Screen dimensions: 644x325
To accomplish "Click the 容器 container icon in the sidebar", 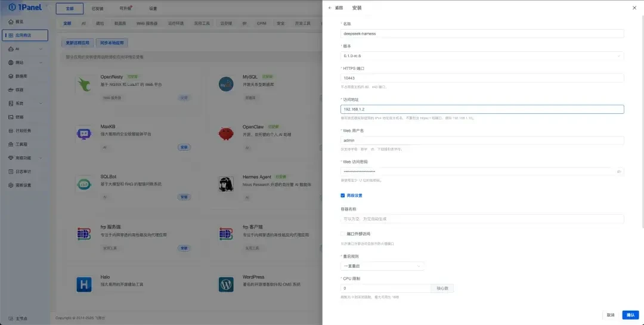I will (x=11, y=89).
